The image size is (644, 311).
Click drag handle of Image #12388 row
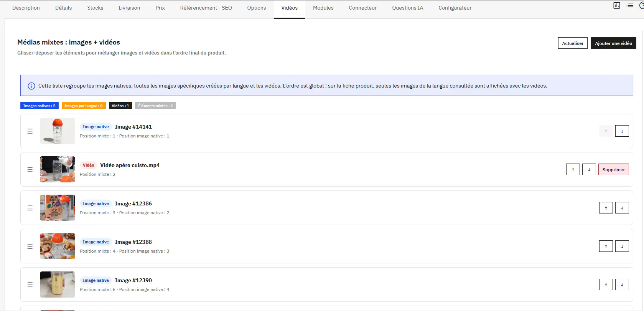[30, 246]
